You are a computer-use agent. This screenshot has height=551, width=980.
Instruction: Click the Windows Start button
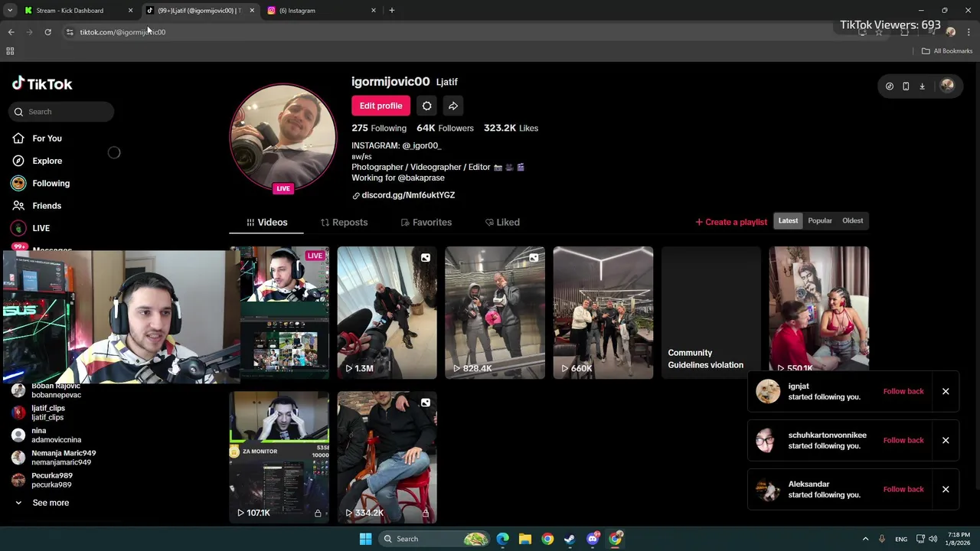click(365, 539)
